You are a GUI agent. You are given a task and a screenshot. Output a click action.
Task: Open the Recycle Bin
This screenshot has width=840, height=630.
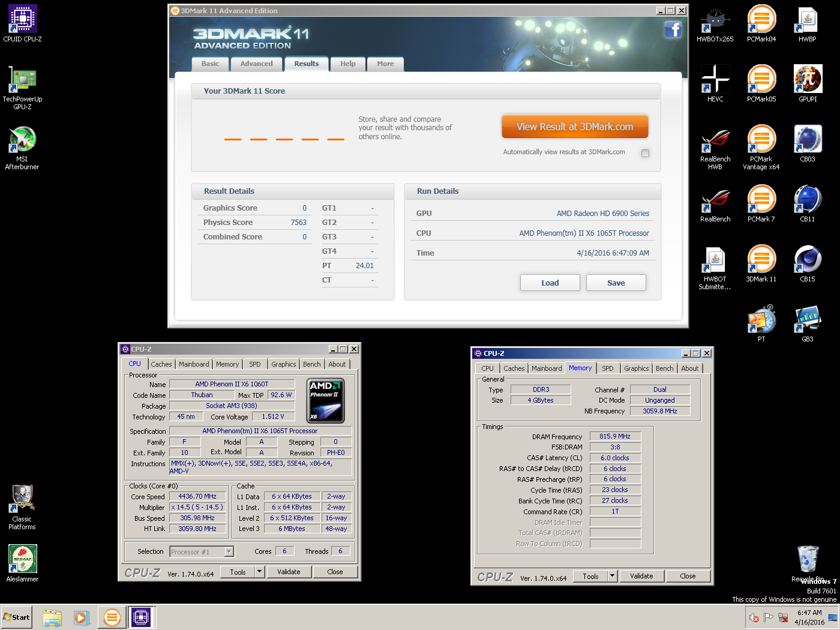808,563
